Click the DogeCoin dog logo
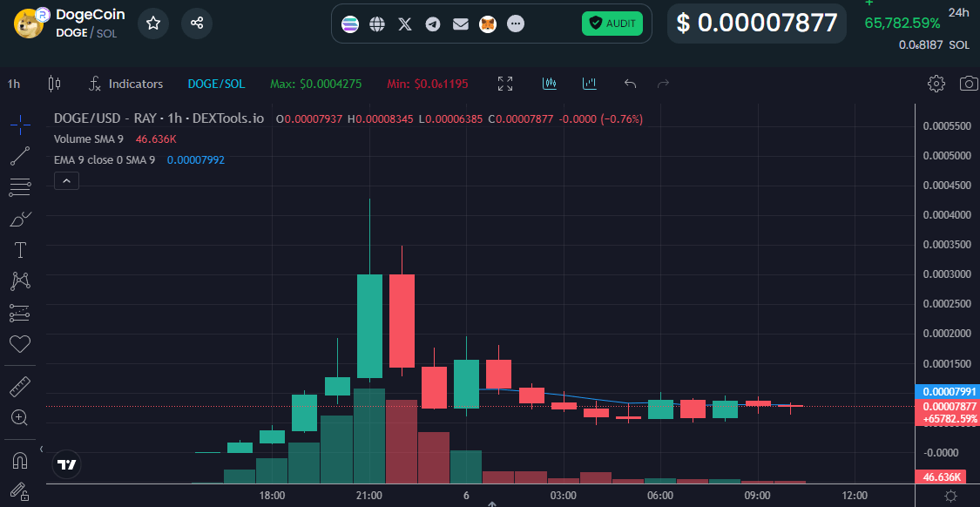The height and width of the screenshot is (507, 980). (x=29, y=24)
